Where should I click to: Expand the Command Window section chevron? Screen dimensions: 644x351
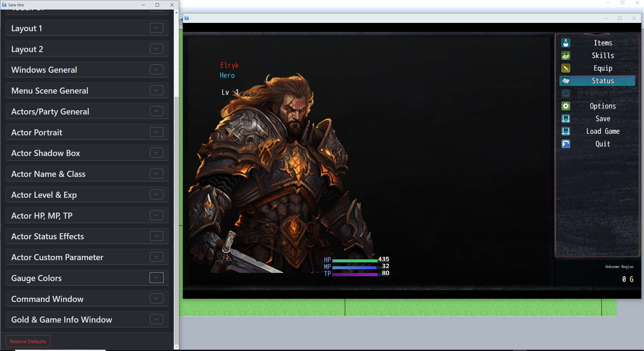[x=156, y=299]
